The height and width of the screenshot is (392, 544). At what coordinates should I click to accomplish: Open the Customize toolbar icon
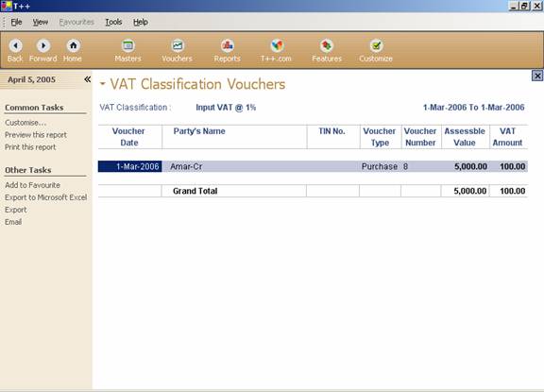point(376,45)
